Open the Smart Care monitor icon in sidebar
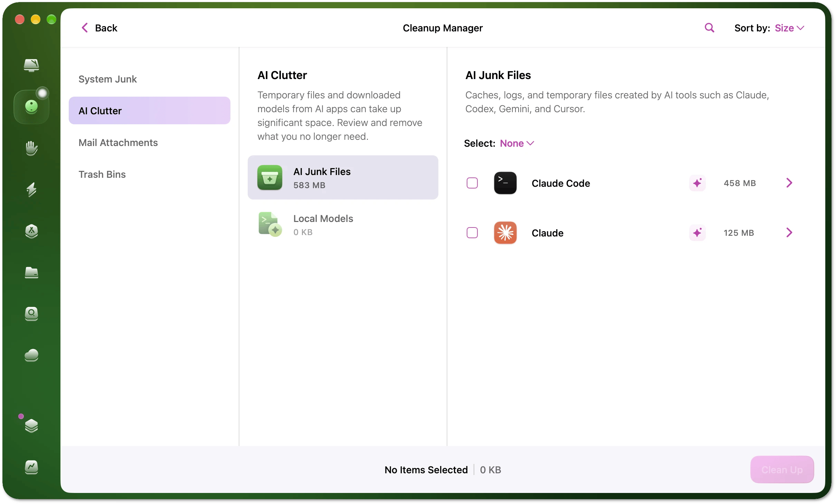This screenshot has height=504, width=836. [31, 65]
